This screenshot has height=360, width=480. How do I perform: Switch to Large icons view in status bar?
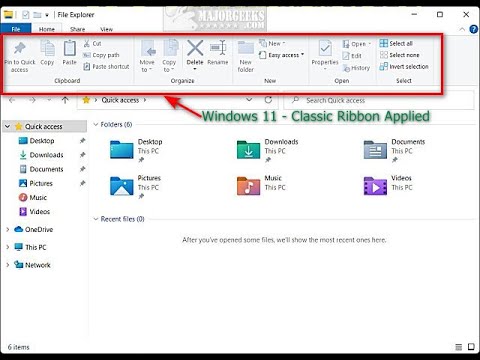[x=471, y=347]
